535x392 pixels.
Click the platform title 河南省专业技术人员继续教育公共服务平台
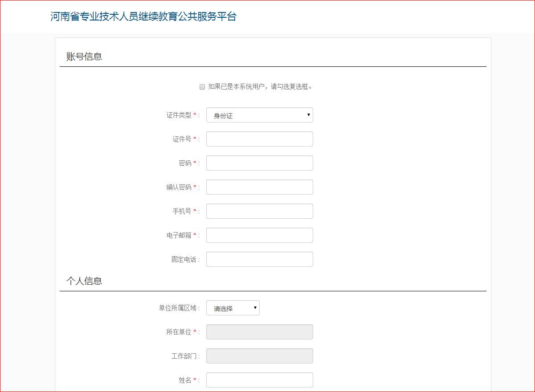[143, 17]
